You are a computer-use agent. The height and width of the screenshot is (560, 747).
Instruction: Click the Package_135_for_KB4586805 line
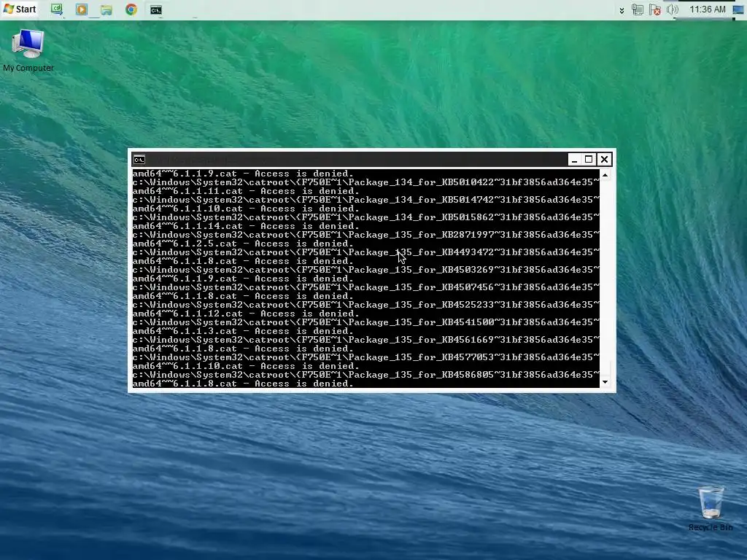click(366, 375)
